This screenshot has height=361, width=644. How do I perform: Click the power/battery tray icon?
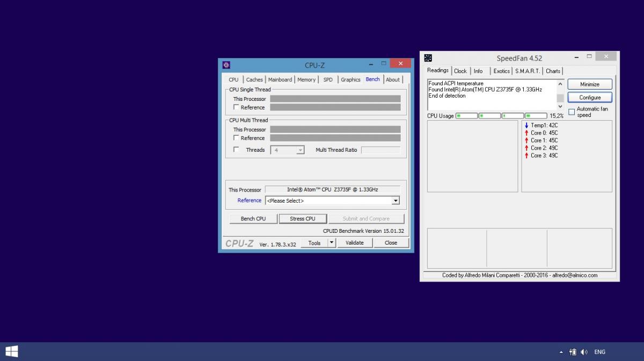click(573, 352)
